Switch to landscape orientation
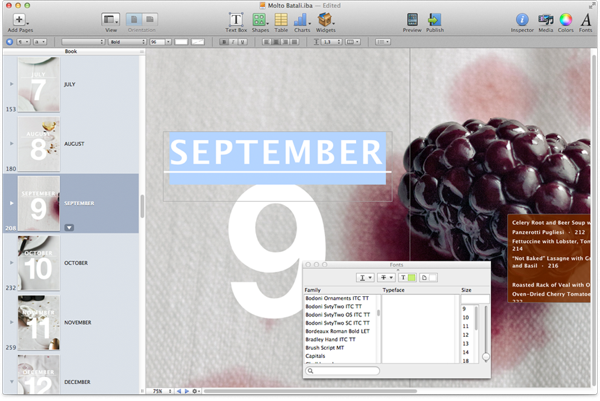600x401 pixels. coord(150,19)
